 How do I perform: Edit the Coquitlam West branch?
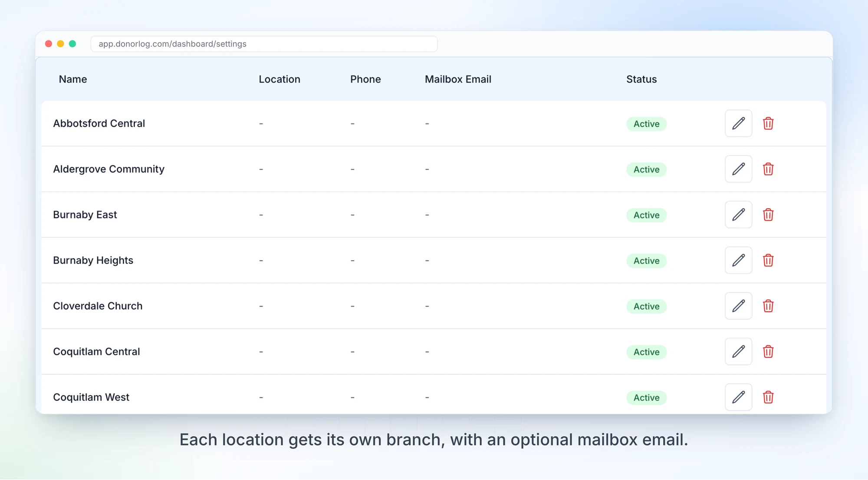pos(738,397)
